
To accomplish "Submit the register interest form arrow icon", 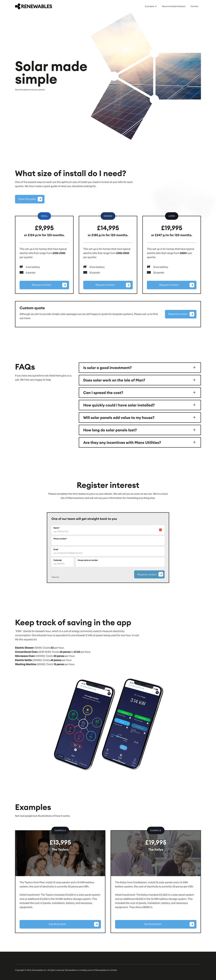I will click(161, 575).
